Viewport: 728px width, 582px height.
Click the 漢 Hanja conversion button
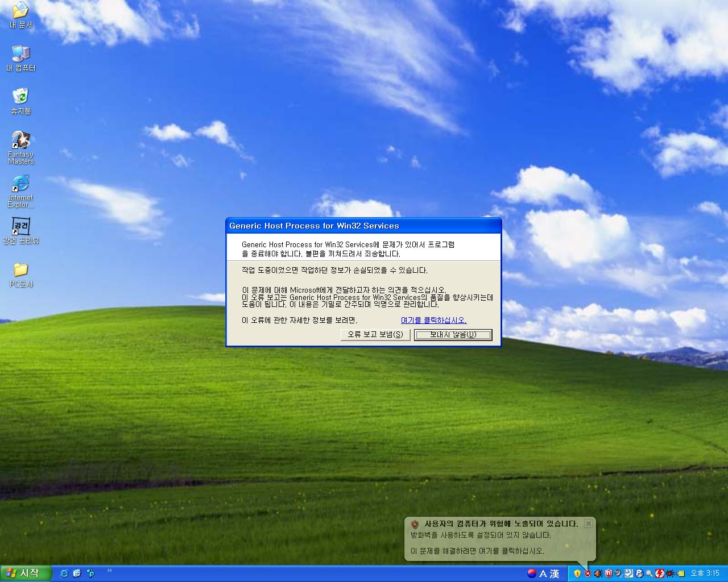click(555, 573)
